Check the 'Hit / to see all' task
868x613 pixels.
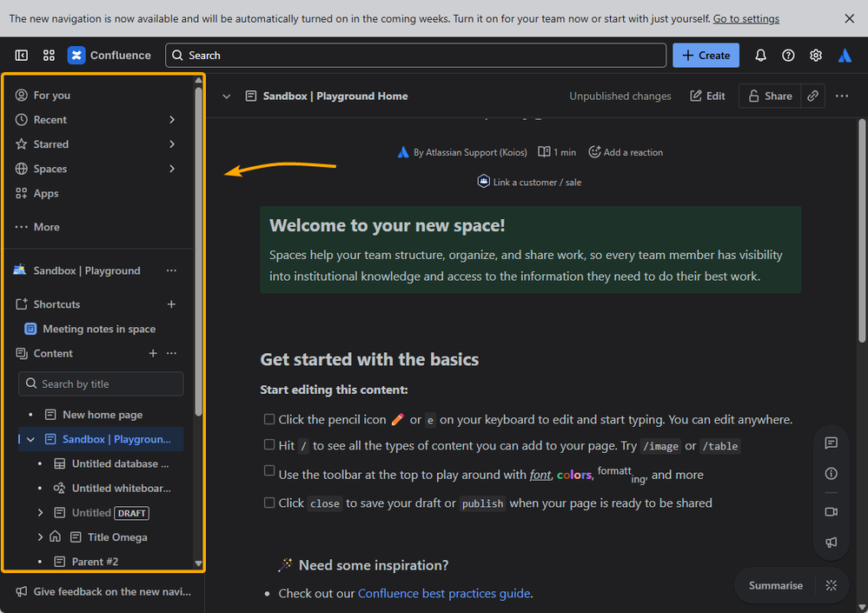[269, 444]
